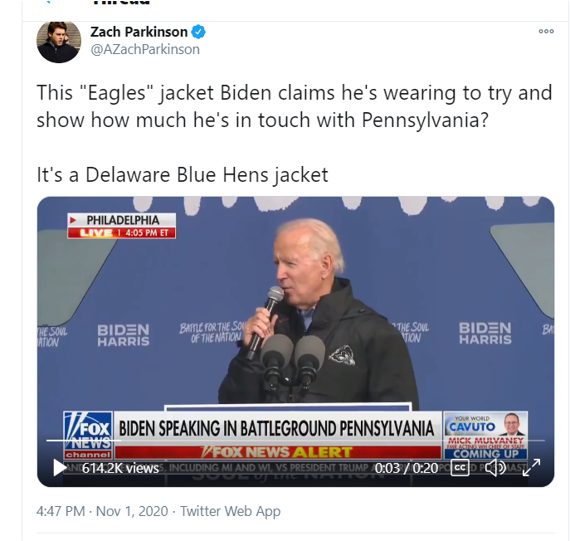
Task: Expand video to fullscreen
Action: [531, 468]
